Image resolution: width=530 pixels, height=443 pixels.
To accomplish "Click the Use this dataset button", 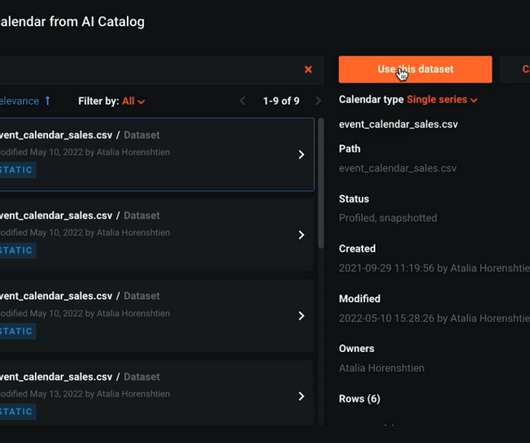I will pos(415,69).
